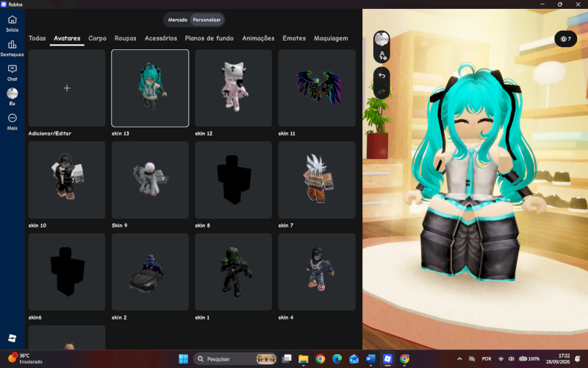This screenshot has width=588, height=368.
Task: Click the POR language indicator
Action: coord(487,359)
